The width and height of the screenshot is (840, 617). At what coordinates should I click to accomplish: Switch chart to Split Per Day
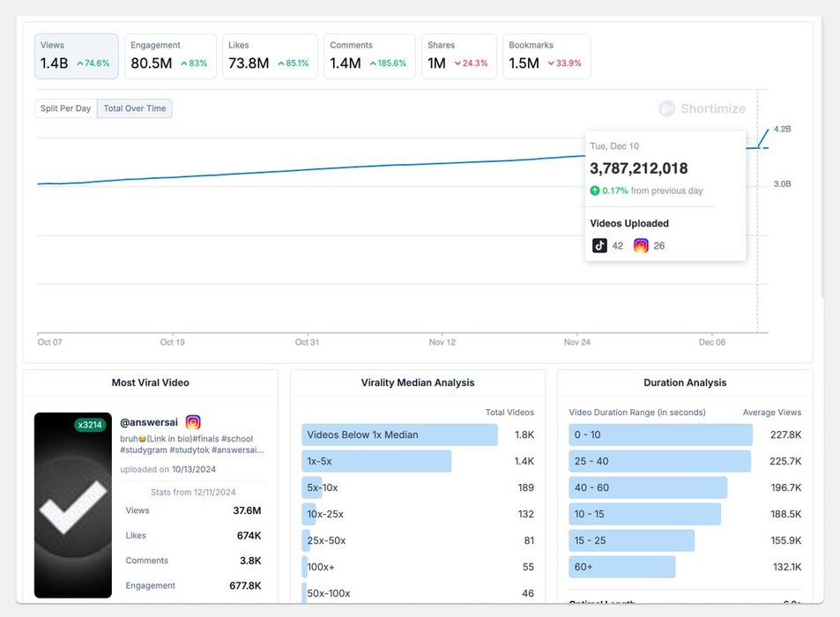[65, 108]
